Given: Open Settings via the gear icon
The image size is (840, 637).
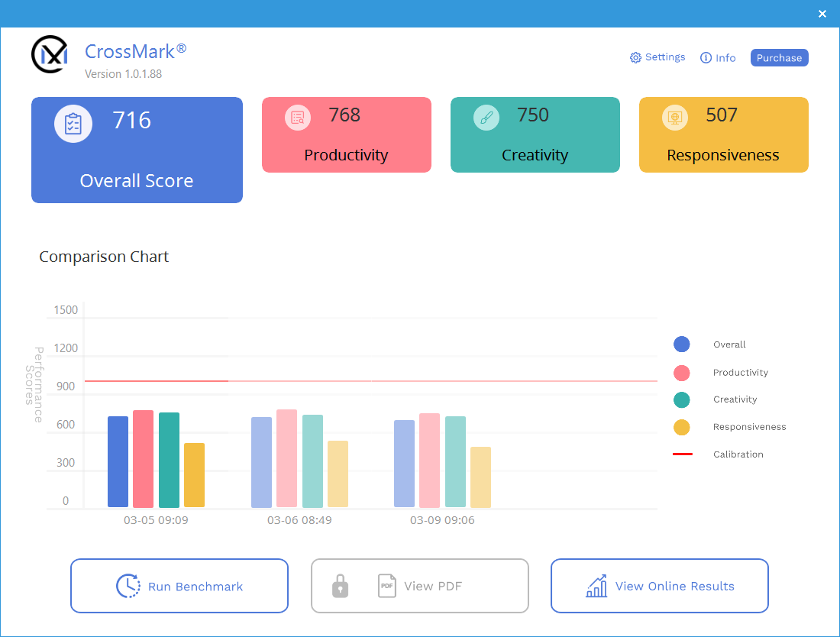Looking at the screenshot, I should coord(635,58).
